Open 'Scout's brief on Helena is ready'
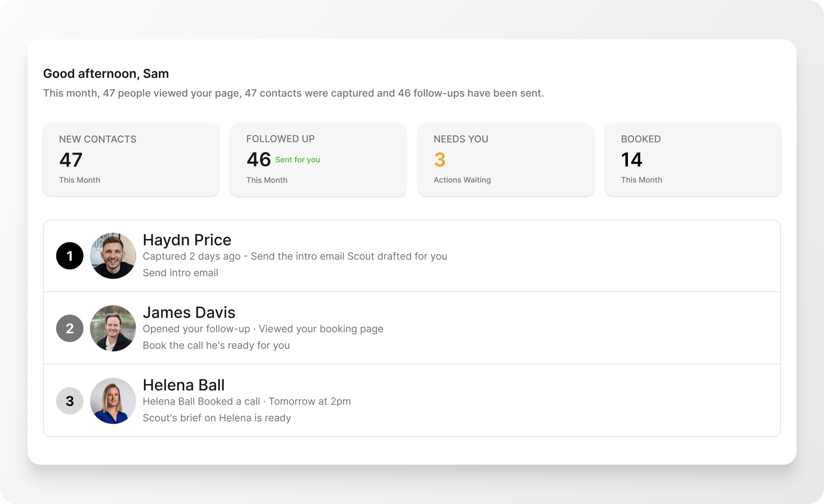Viewport: 824px width, 504px height. tap(217, 418)
